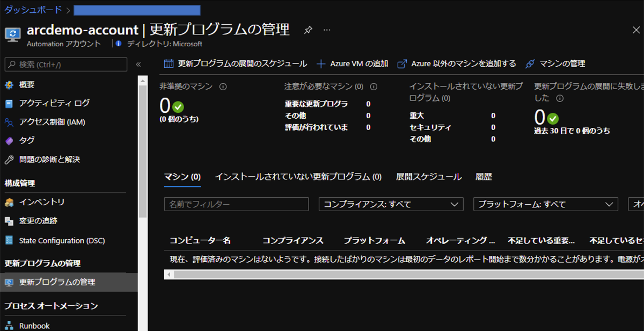The height and width of the screenshot is (331, 644).
Task: Click the plus icon for Azure VM の追加
Action: 321,63
